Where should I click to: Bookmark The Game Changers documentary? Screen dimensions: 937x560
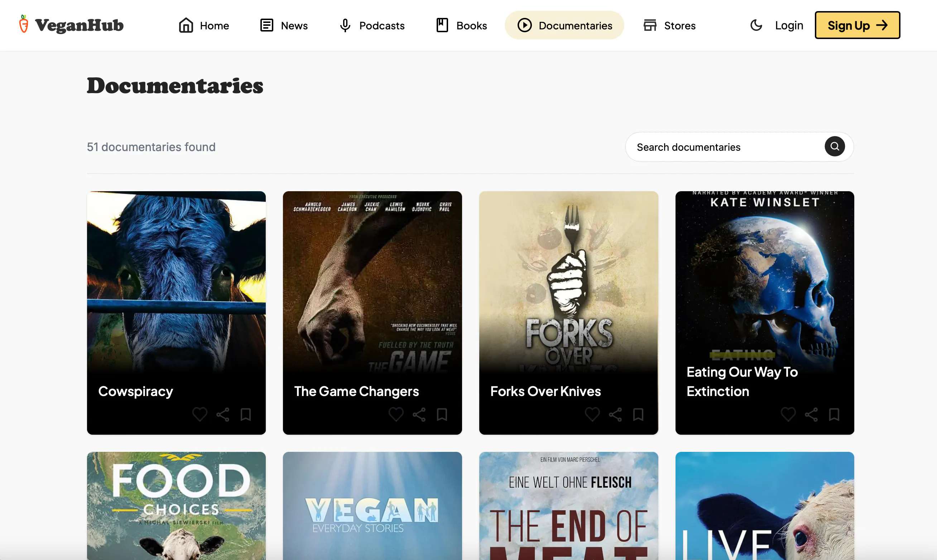[x=442, y=414]
